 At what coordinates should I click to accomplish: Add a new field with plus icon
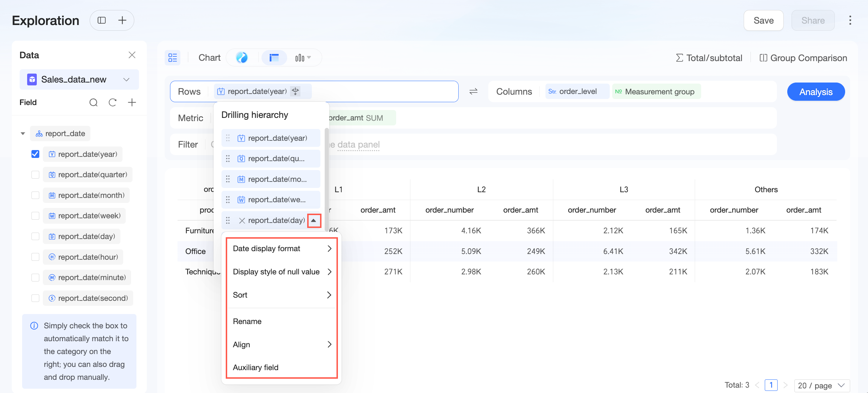click(132, 103)
